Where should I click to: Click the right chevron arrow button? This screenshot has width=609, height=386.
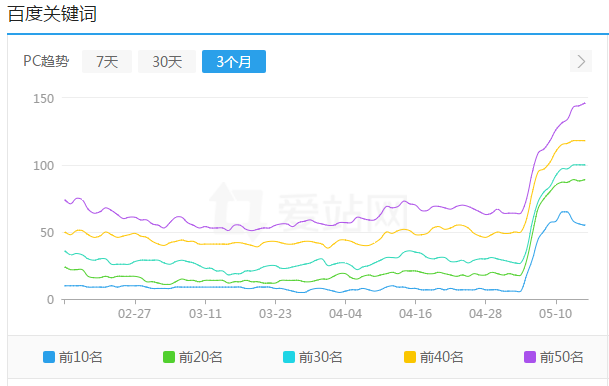point(581,61)
